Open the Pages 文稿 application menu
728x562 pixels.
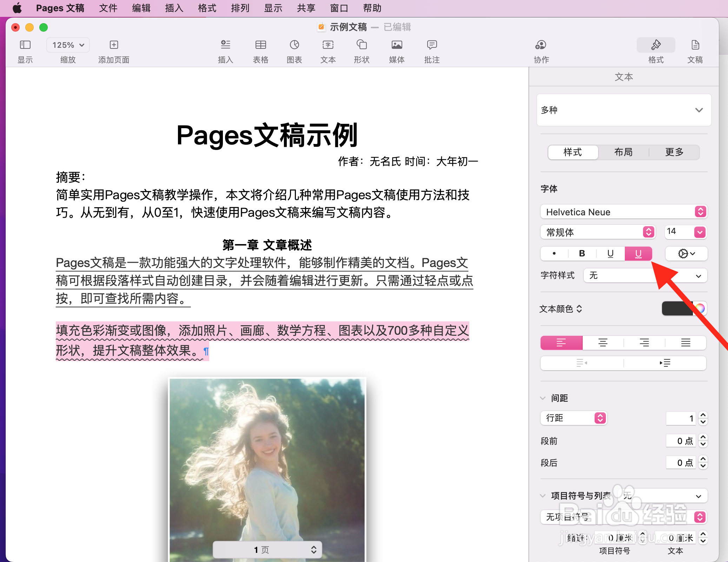pos(60,8)
